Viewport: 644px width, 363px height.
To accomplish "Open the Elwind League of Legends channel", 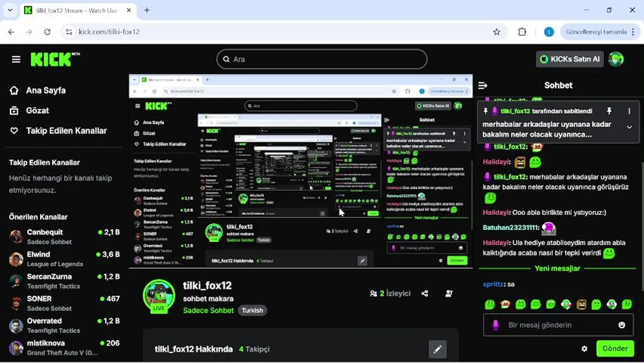I will point(65,259).
